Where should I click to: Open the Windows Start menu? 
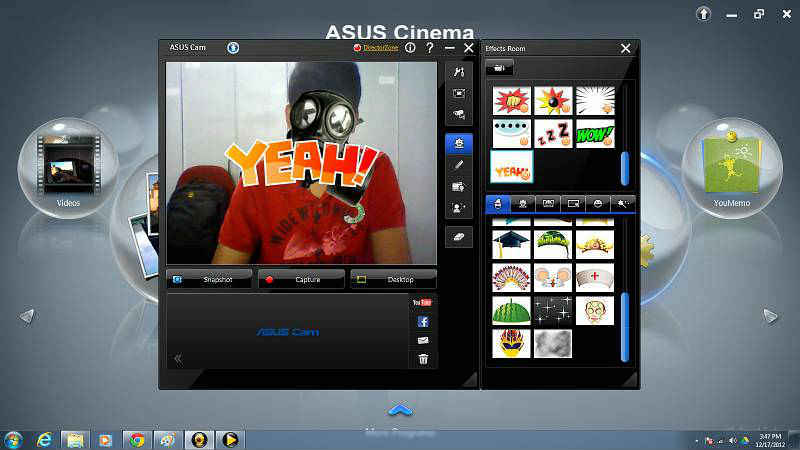pyautogui.click(x=13, y=440)
